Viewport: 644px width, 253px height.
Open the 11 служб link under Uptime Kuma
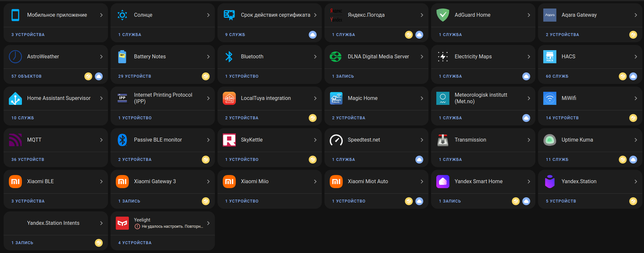(x=557, y=160)
